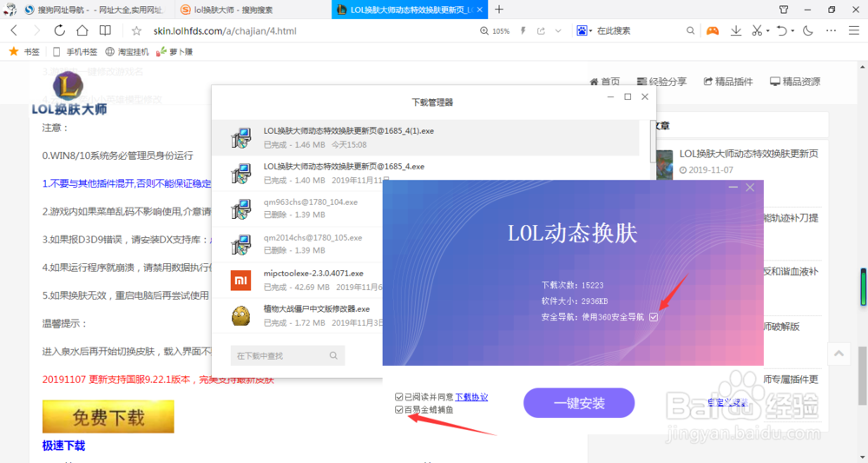The height and width of the screenshot is (463, 868).
Task: Open the skin shirt icon in the title bar
Action: point(784,10)
